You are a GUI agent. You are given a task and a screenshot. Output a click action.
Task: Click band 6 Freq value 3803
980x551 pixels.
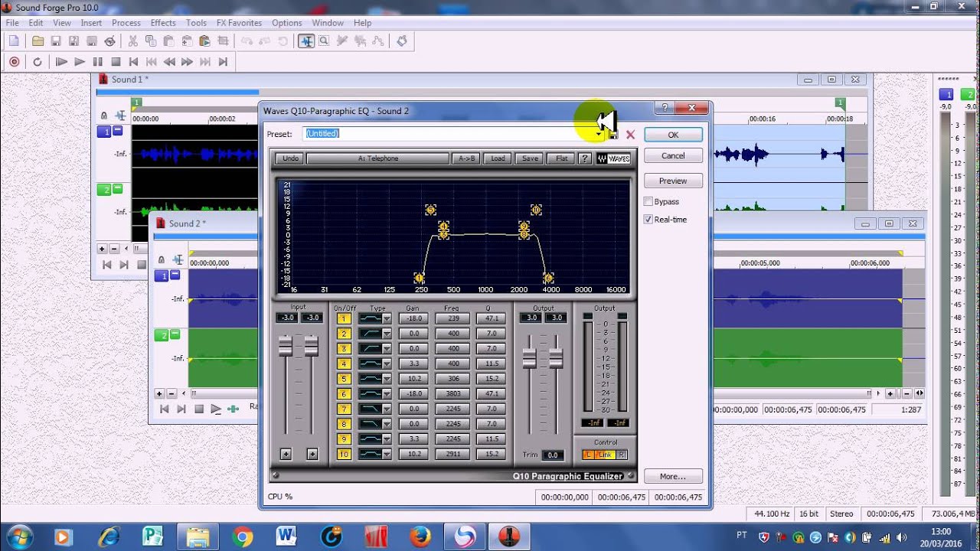coord(452,393)
